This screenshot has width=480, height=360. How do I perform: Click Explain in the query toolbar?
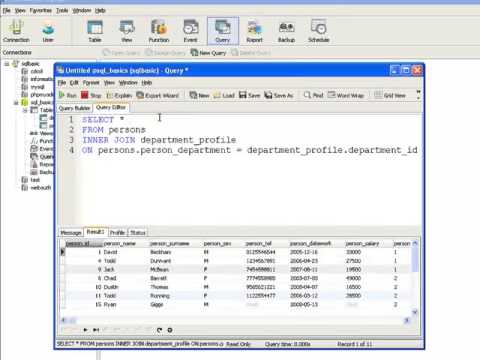119,95
